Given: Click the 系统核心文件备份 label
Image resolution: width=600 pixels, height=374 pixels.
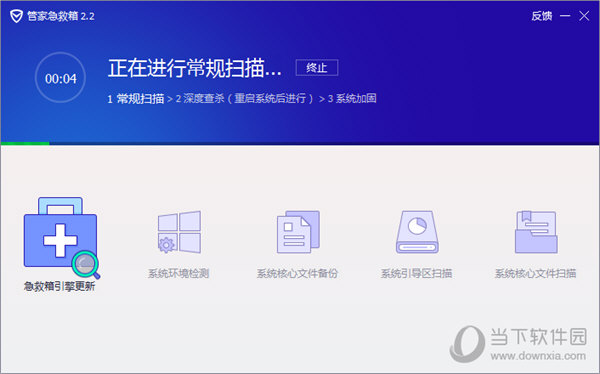Looking at the screenshot, I should [297, 273].
